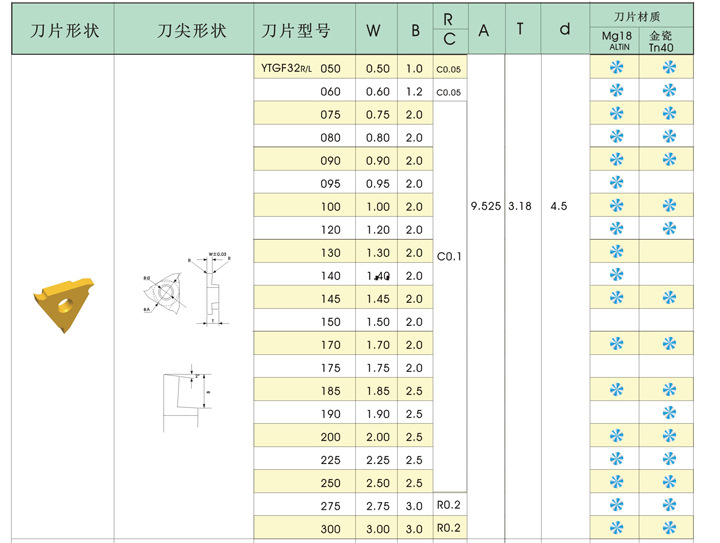Select model number 150

click(x=331, y=322)
